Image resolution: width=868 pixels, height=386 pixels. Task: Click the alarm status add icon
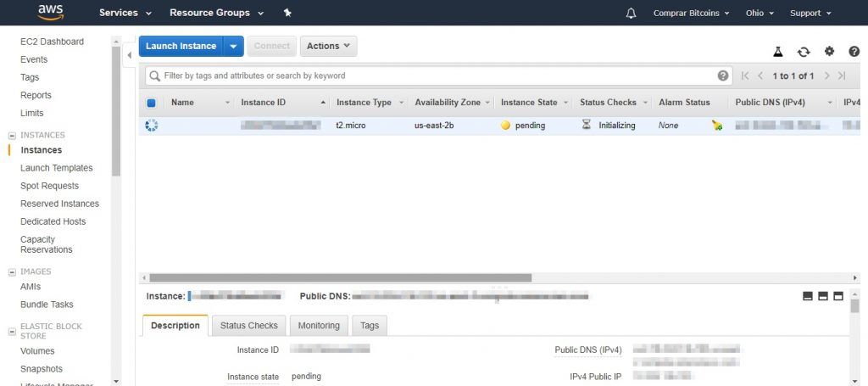click(x=717, y=126)
